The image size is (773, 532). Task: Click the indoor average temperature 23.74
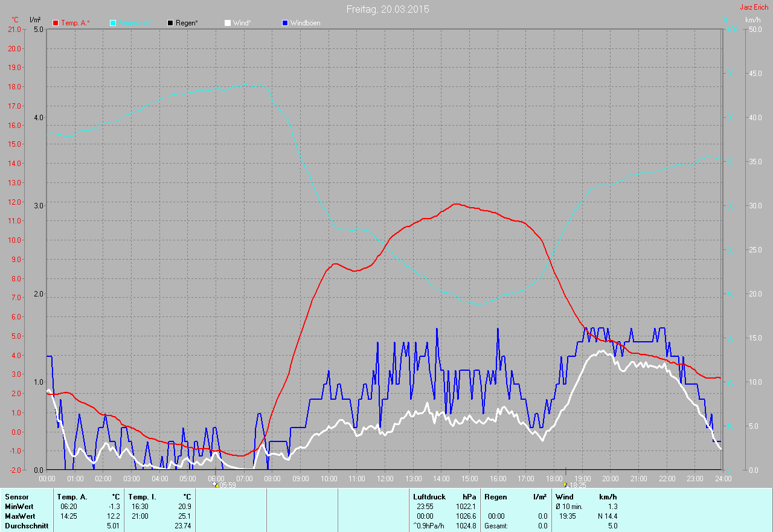[x=183, y=526]
